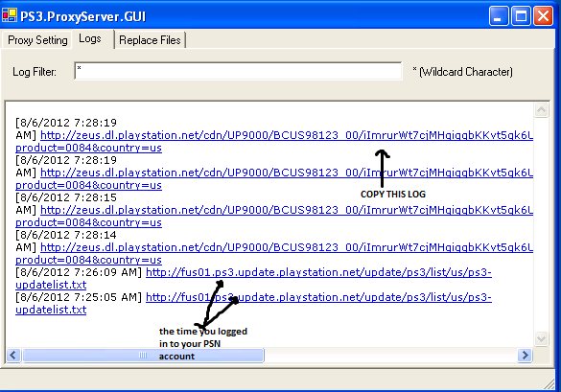Open the Replace Files tab
Image resolution: width=561 pixels, height=392 pixels.
[150, 39]
